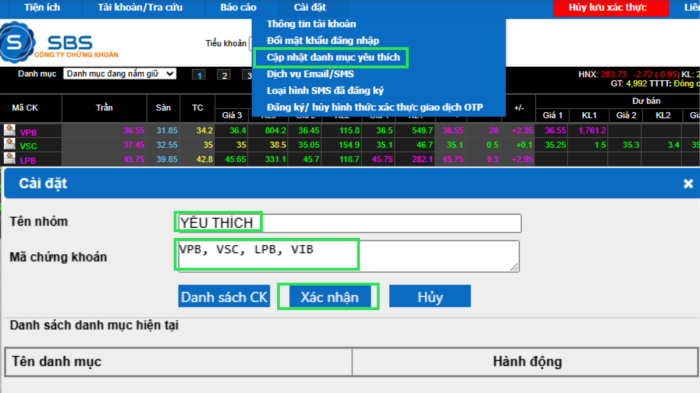Click the icon beside VSC row

coord(9,144)
